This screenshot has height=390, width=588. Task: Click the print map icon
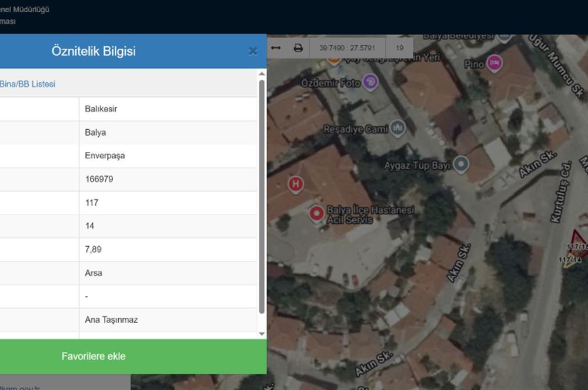pos(298,48)
